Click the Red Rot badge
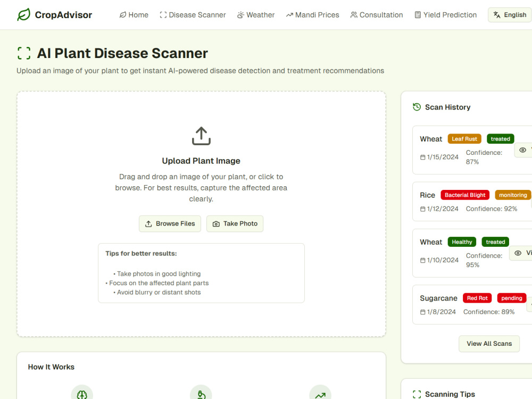This screenshot has height=399, width=532. 477,298
